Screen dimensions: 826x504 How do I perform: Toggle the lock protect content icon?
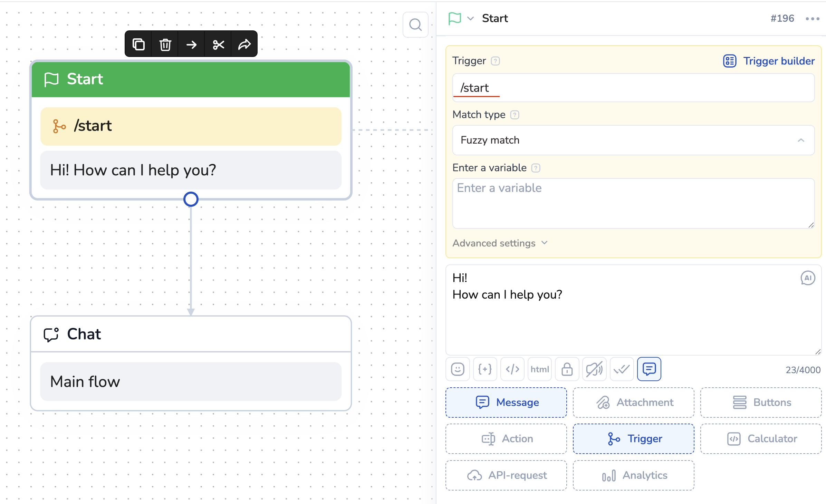[567, 369]
